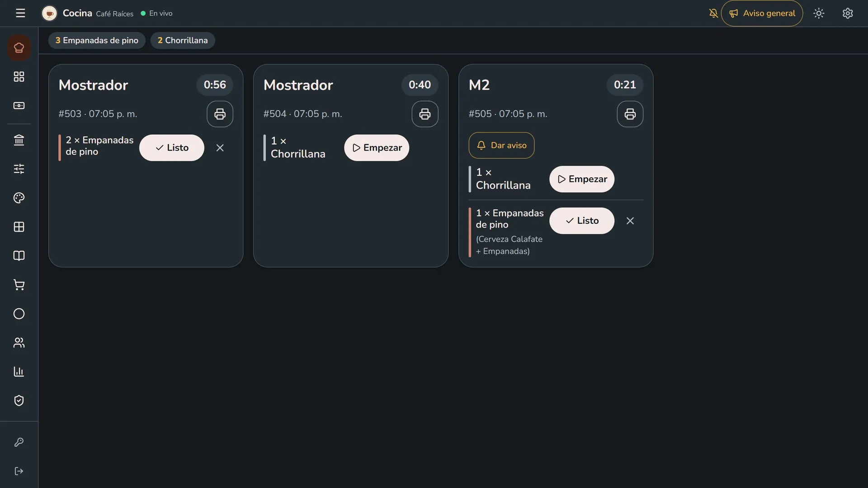Print order #503 ticket
868x488 pixels.
click(220, 114)
